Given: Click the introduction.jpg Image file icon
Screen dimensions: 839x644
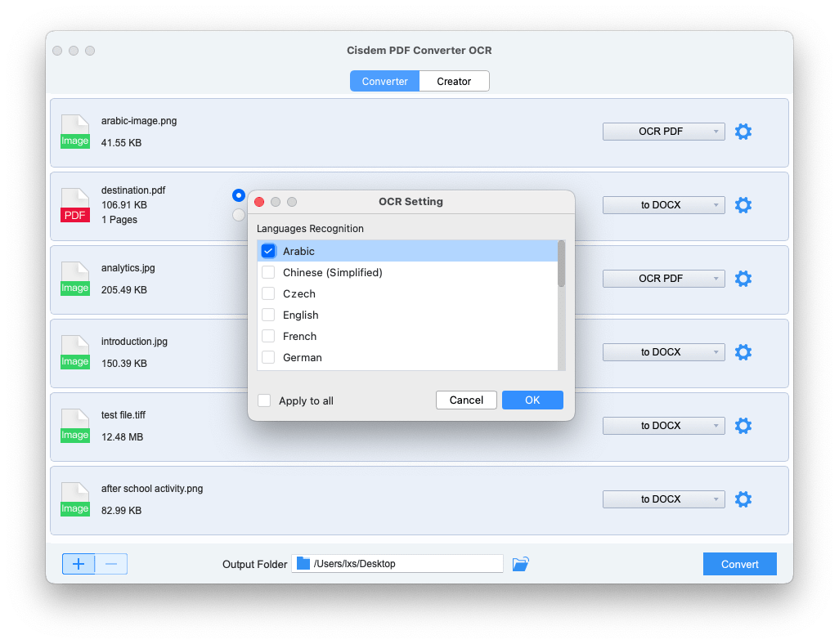Looking at the screenshot, I should click(75, 352).
